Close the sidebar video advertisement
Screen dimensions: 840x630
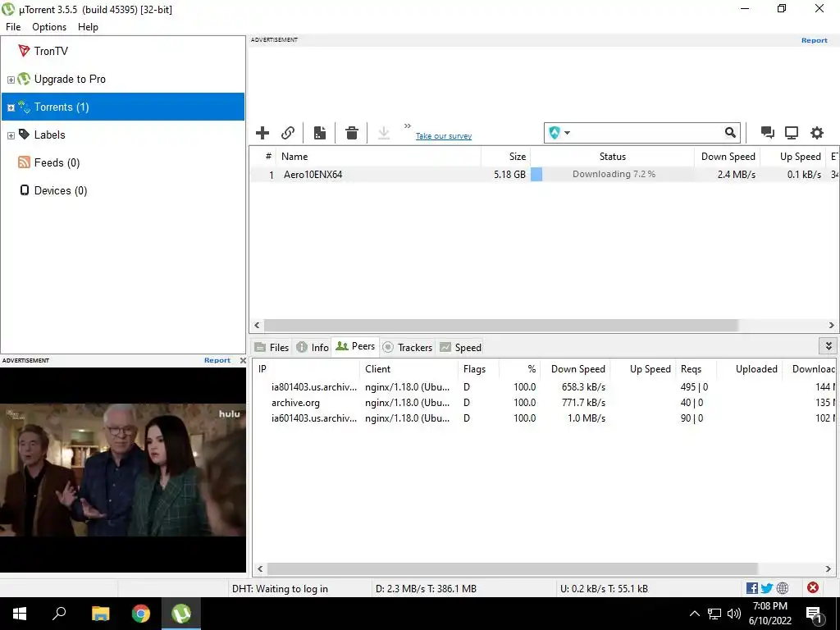click(x=243, y=361)
